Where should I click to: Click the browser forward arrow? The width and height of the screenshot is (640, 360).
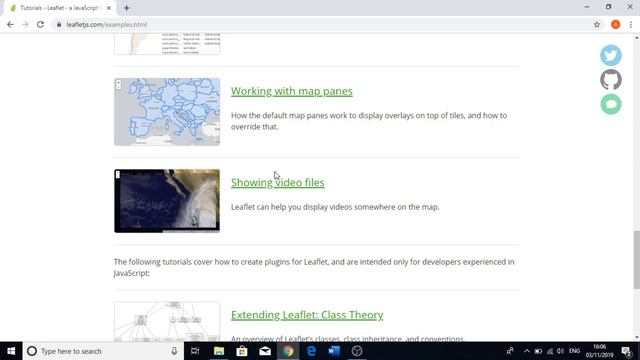tap(25, 24)
